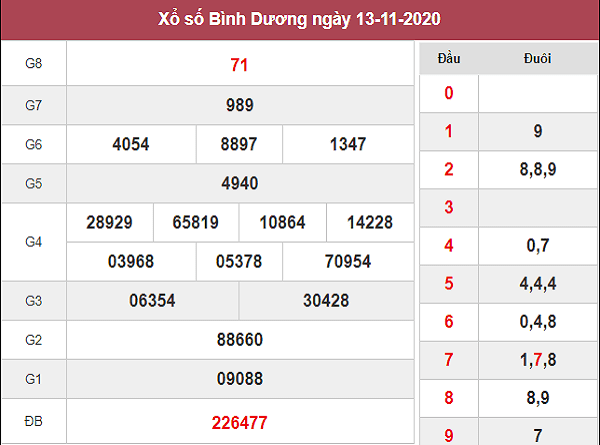The width and height of the screenshot is (600, 445).
Task: Select the ĐB jackpot number 226477
Action: (240, 423)
